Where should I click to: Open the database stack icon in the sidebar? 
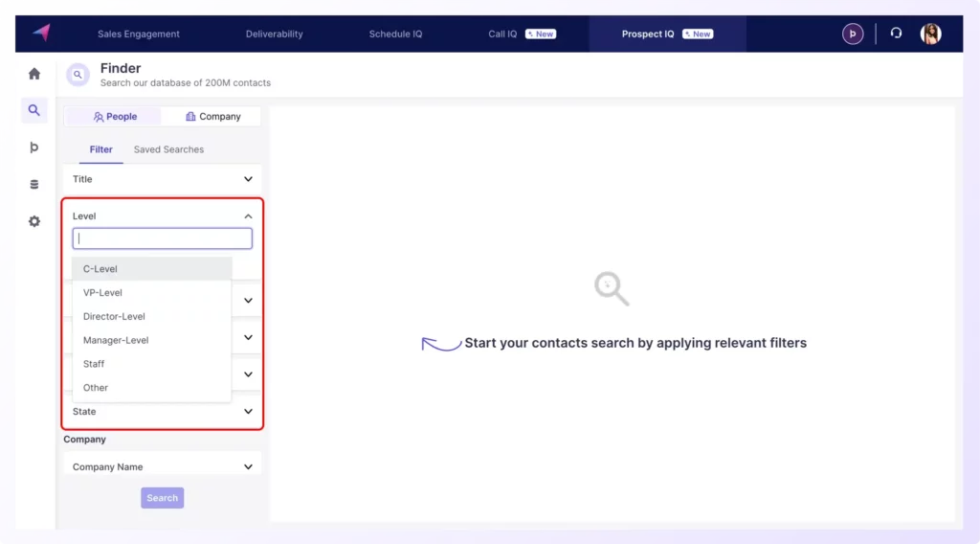click(x=34, y=184)
